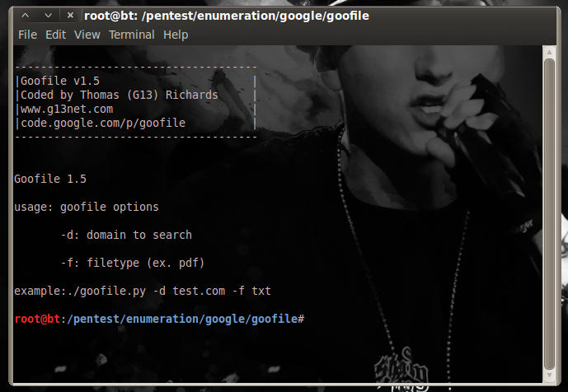This screenshot has height=392, width=568.
Task: Open the View menu
Action: click(x=87, y=35)
